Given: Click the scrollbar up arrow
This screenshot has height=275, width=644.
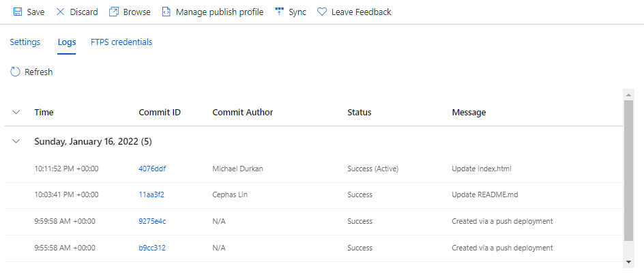Looking at the screenshot, I should coord(629,95).
